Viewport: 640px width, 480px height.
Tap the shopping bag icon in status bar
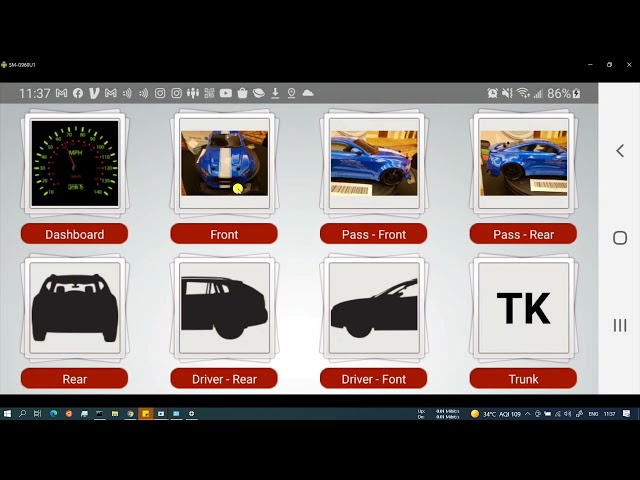(x=242, y=93)
